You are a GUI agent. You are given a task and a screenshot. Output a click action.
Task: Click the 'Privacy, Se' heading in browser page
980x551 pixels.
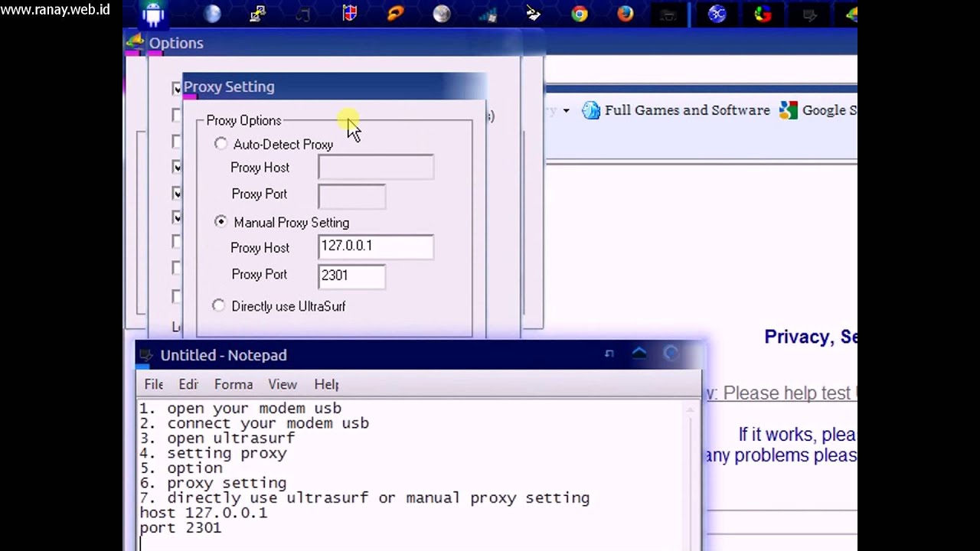pyautogui.click(x=811, y=337)
